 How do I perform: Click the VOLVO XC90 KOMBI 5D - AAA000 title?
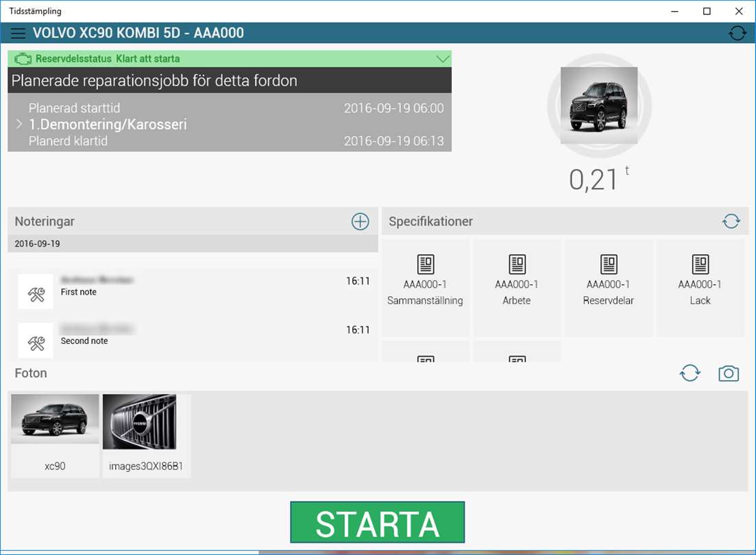click(x=138, y=33)
